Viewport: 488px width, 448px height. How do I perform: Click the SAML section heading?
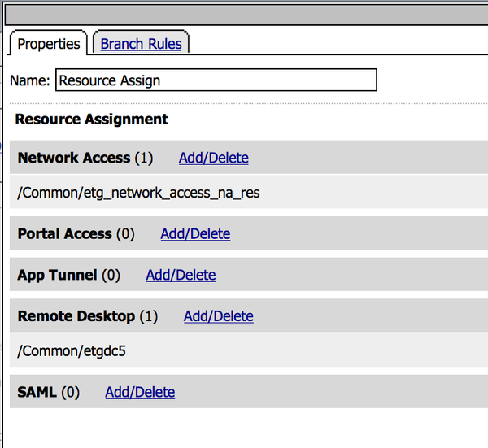pos(37,392)
